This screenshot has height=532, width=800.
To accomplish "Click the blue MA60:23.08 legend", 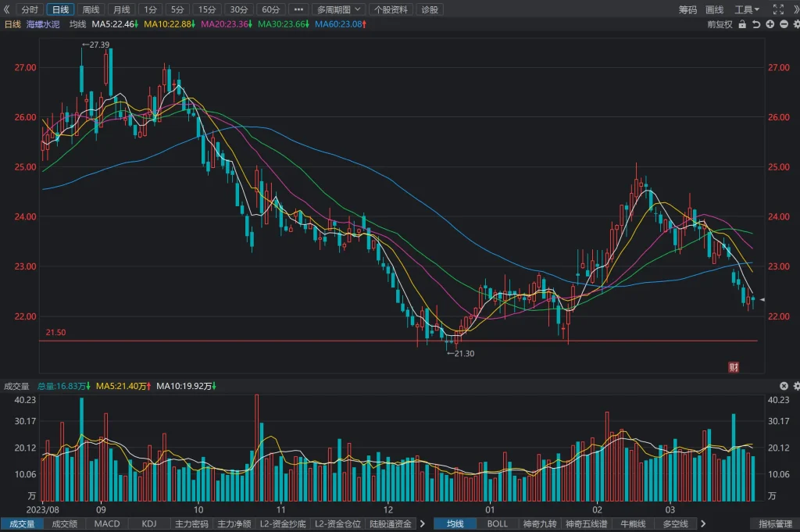I will click(341, 24).
